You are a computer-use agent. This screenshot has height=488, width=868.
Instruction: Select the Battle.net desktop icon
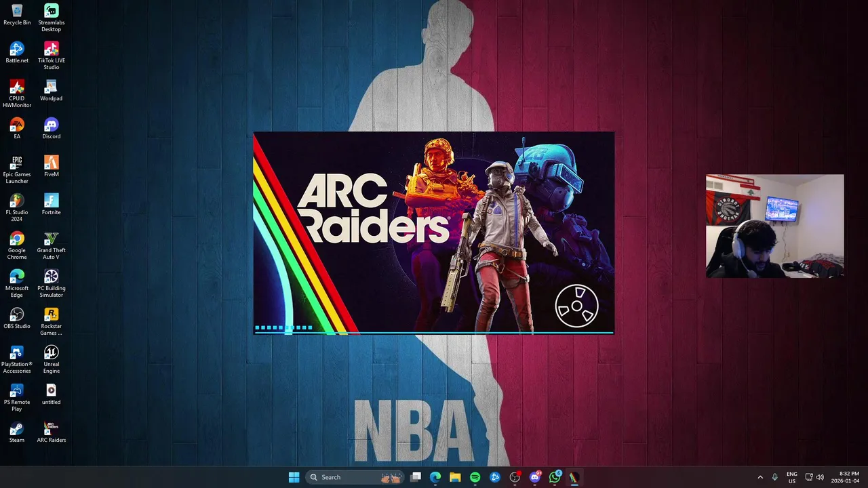[x=17, y=52]
